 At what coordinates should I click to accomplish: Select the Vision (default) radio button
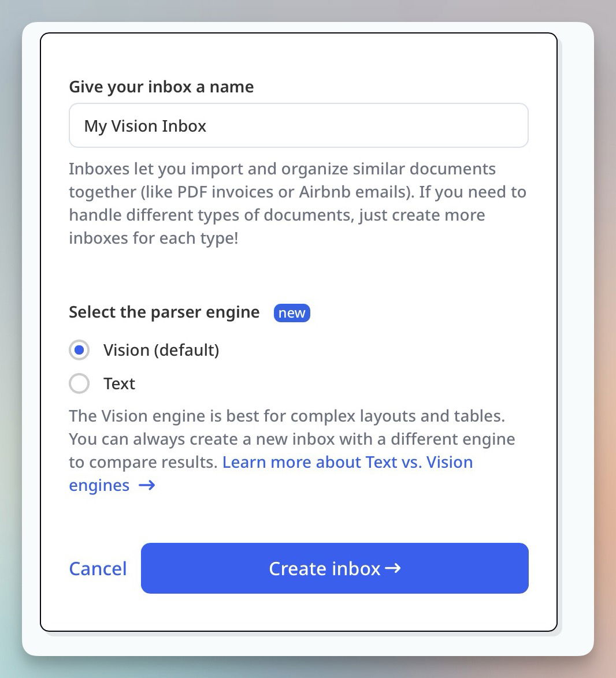(x=79, y=350)
